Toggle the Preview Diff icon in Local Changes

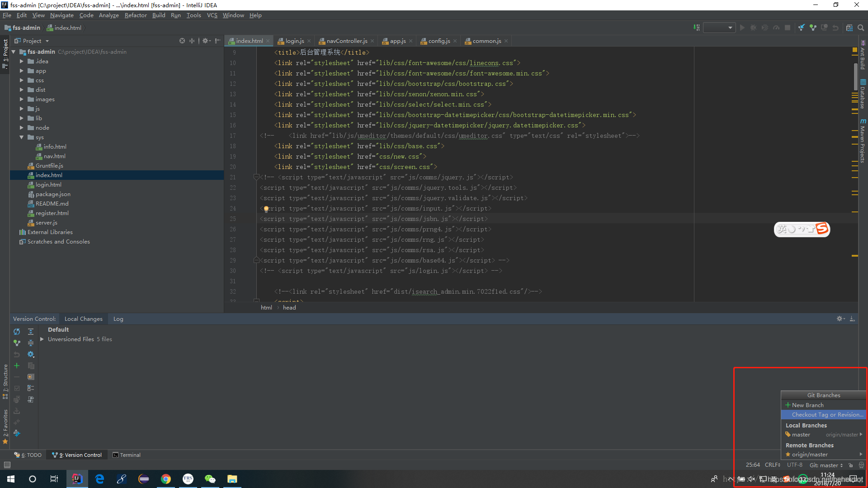pos(31,399)
